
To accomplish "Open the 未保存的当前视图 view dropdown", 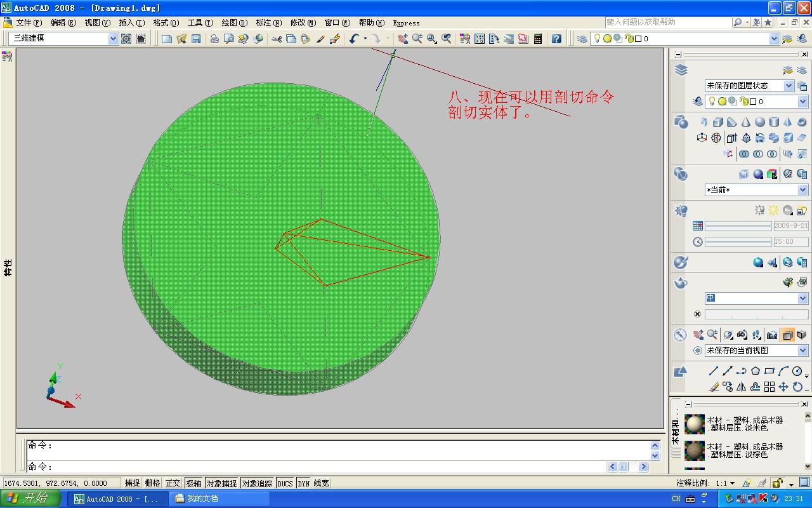I will click(x=802, y=350).
